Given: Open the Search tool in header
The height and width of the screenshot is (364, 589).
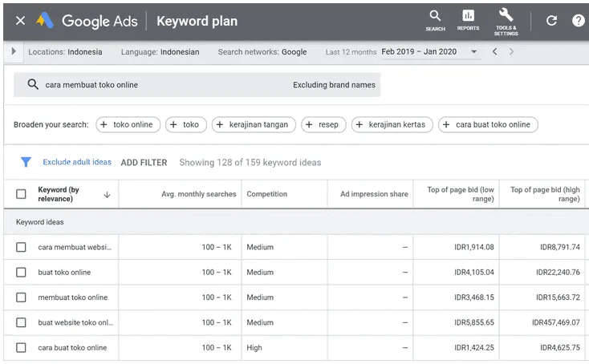Looking at the screenshot, I should pyautogui.click(x=435, y=20).
